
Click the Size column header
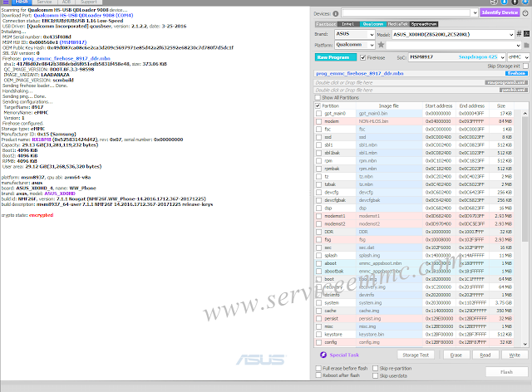click(501, 105)
